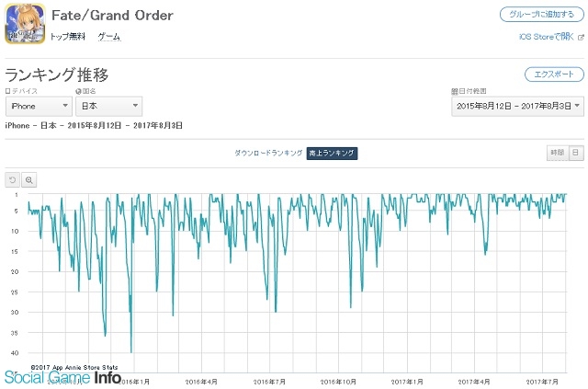The image size is (588, 389).
Task: Toggle chart granularity to 日
Action: coord(576,153)
